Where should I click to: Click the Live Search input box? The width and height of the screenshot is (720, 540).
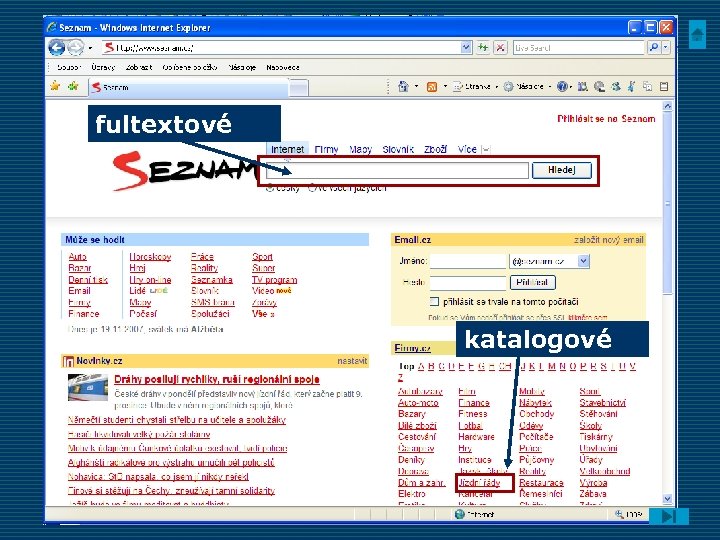(x=579, y=47)
